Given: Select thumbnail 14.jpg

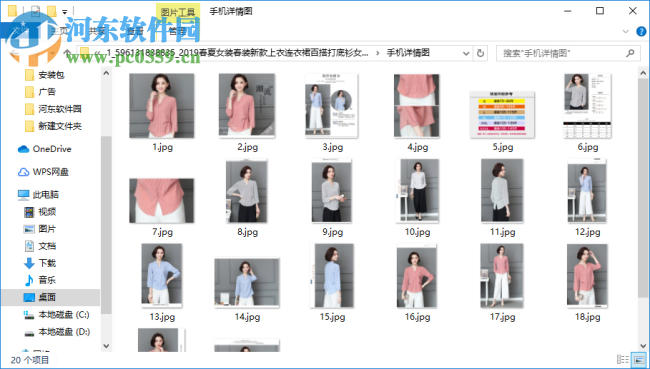Looking at the screenshot, I should coord(247,283).
